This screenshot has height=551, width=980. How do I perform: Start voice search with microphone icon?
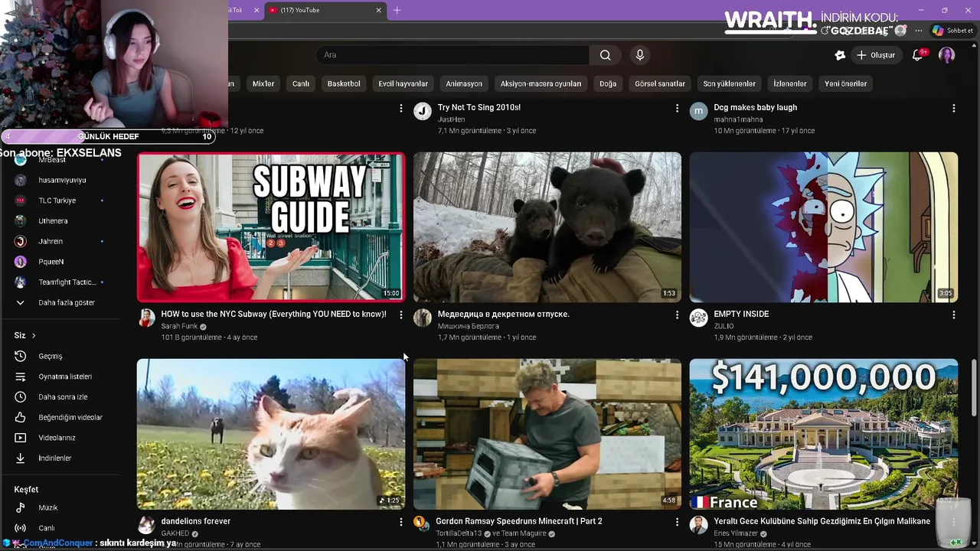pyautogui.click(x=640, y=55)
